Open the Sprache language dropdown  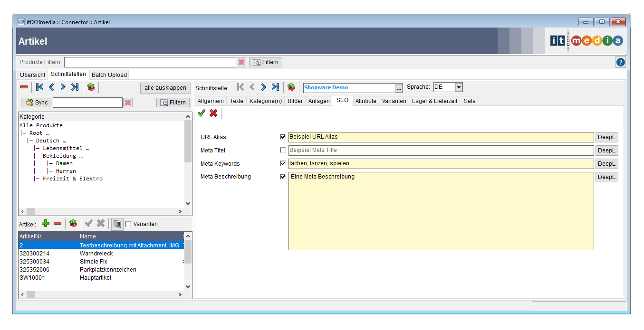tap(458, 87)
